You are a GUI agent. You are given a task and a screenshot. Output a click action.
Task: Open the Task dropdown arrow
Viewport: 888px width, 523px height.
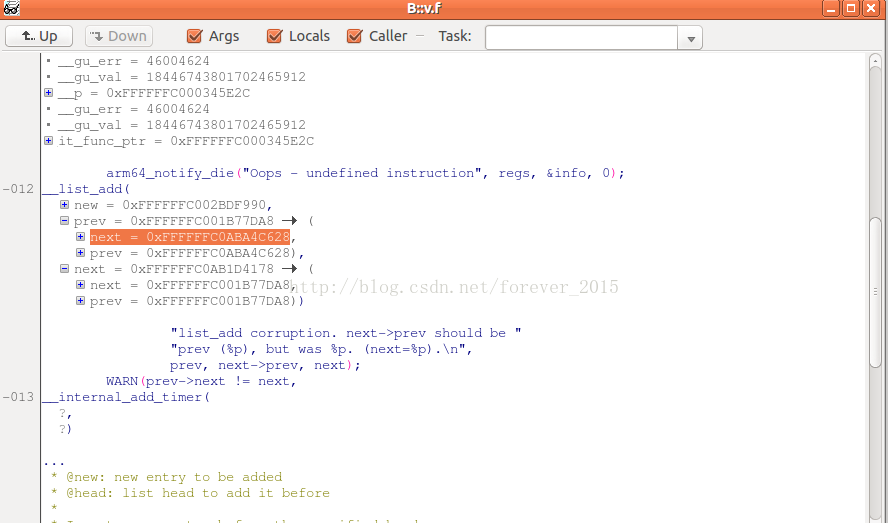tap(690, 39)
